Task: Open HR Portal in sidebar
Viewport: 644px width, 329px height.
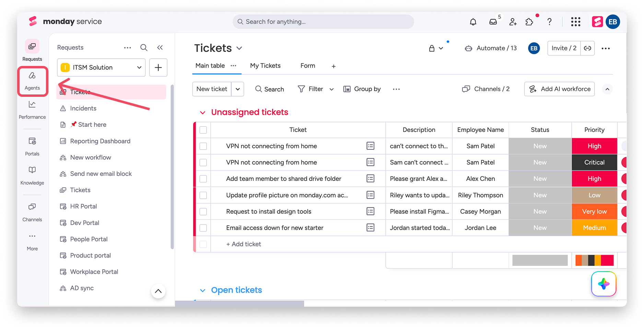Action: click(x=83, y=206)
